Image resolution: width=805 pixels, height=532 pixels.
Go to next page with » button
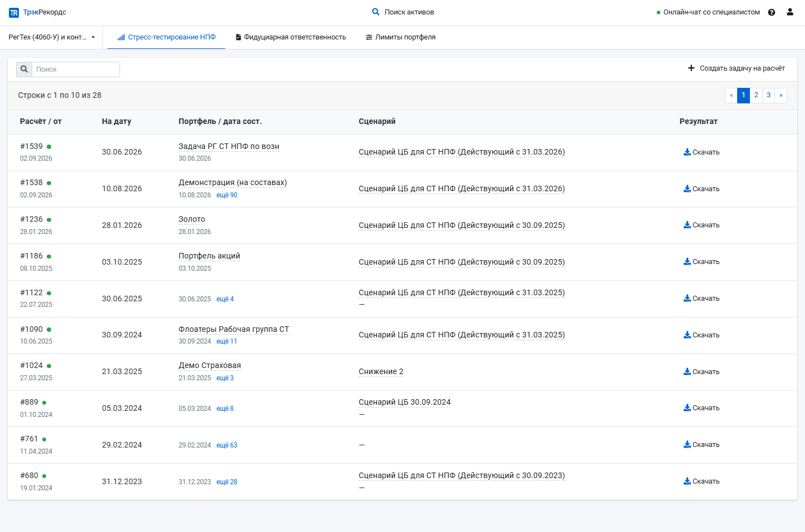[781, 95]
